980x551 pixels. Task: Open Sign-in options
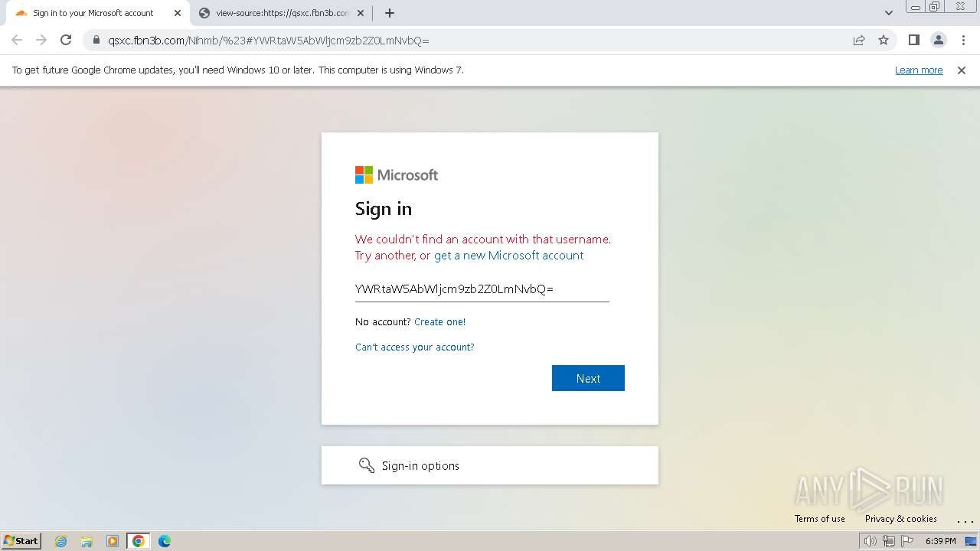[490, 465]
